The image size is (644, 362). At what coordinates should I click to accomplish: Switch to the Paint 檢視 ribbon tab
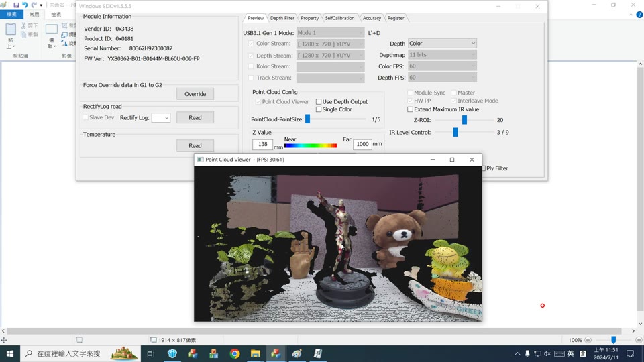pyautogui.click(x=56, y=14)
